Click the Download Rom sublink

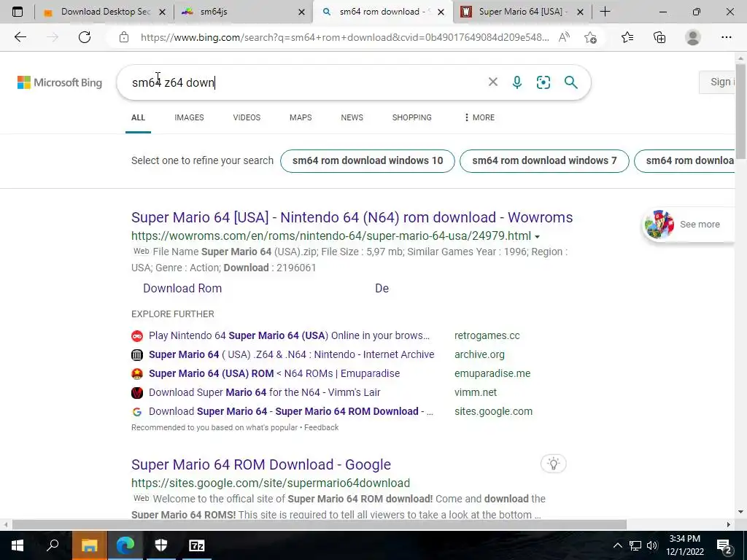(x=182, y=288)
